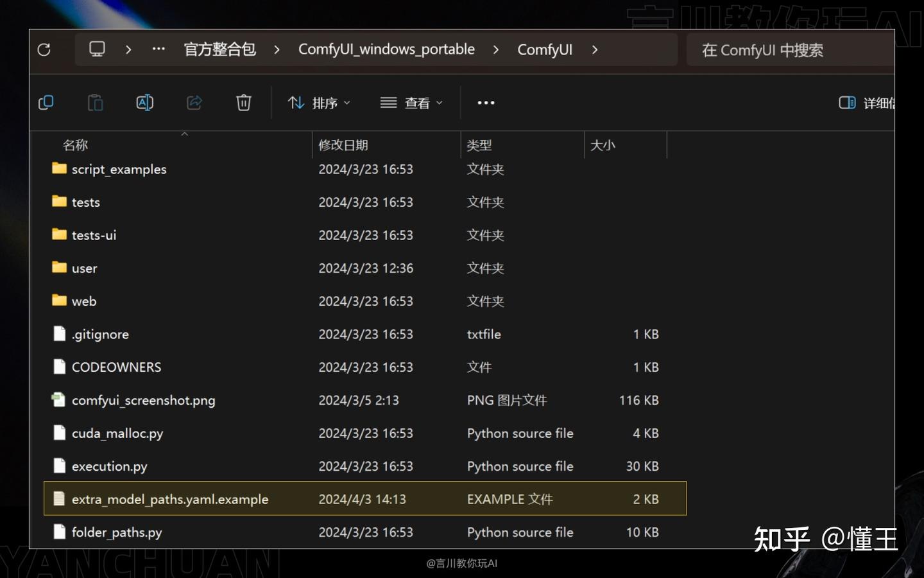Select script_examples folder name
This screenshot has height=578, width=924.
pyautogui.click(x=119, y=169)
